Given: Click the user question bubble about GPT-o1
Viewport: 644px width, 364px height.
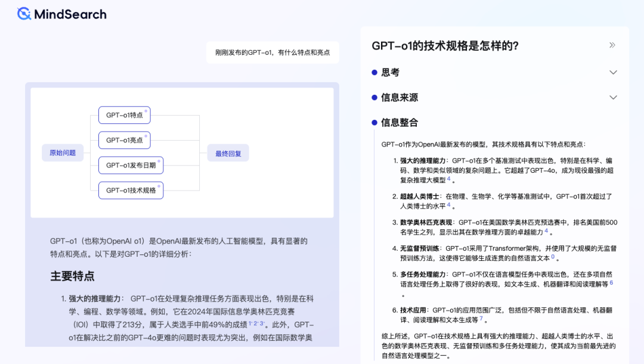Looking at the screenshot, I should (273, 52).
